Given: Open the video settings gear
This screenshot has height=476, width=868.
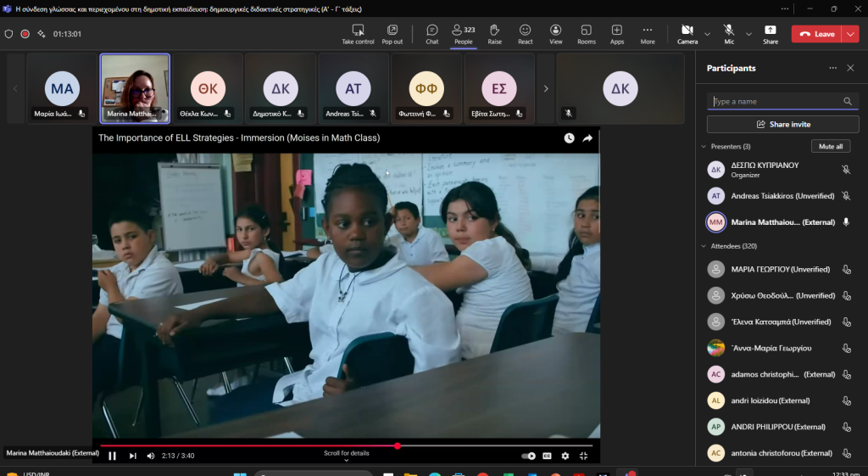Looking at the screenshot, I should point(565,456).
